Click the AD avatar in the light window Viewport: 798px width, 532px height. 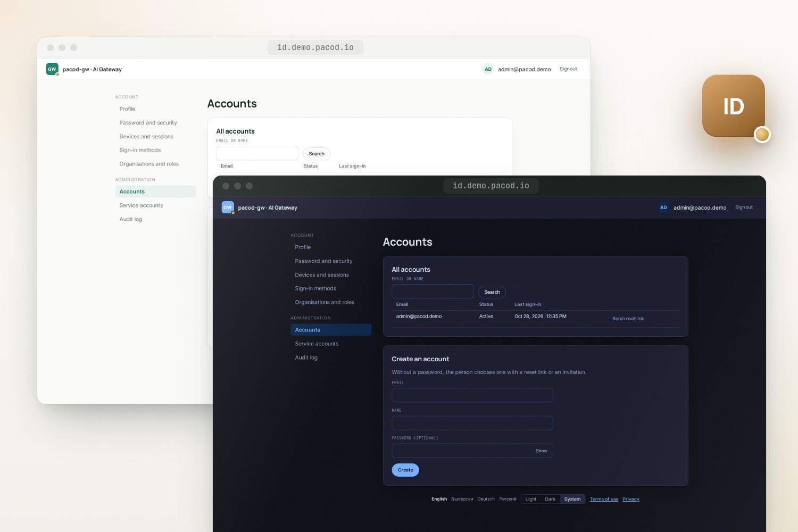tap(488, 69)
